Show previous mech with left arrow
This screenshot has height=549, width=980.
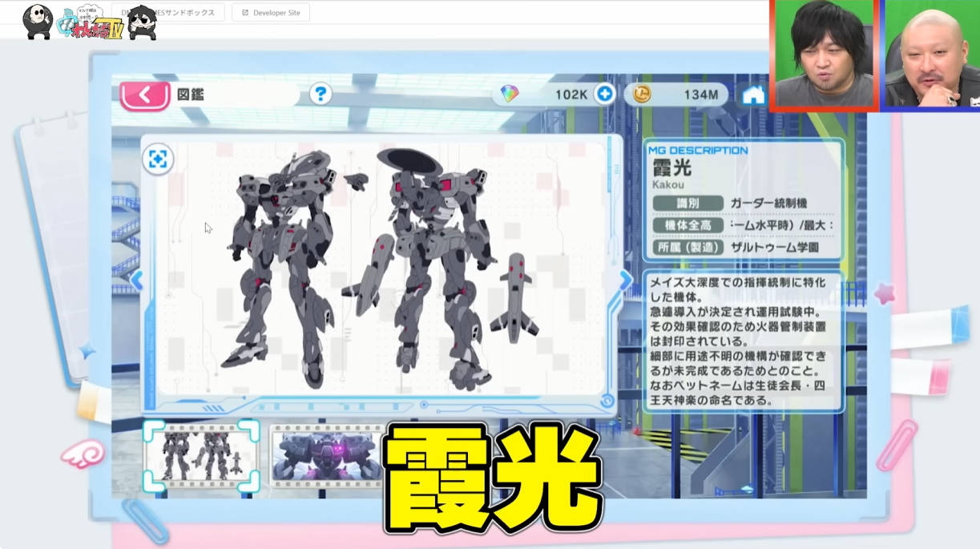pos(136,281)
